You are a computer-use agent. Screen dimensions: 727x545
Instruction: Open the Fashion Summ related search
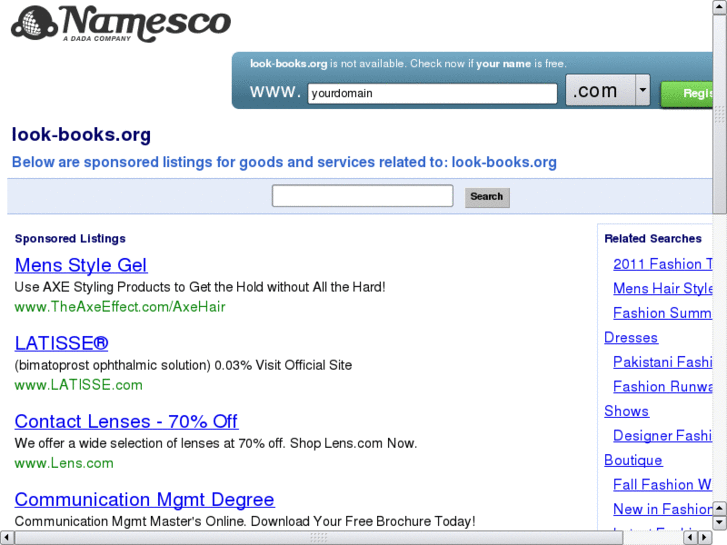[x=663, y=313]
